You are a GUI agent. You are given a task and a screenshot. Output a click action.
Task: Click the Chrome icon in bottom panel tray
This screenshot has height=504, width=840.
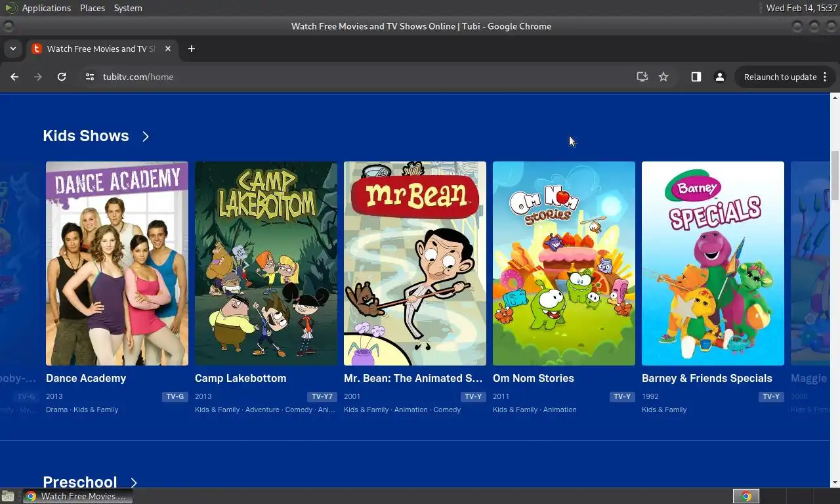click(x=746, y=496)
